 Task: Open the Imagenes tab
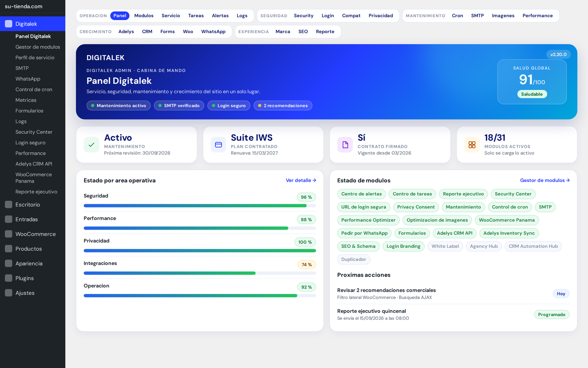pyautogui.click(x=503, y=16)
